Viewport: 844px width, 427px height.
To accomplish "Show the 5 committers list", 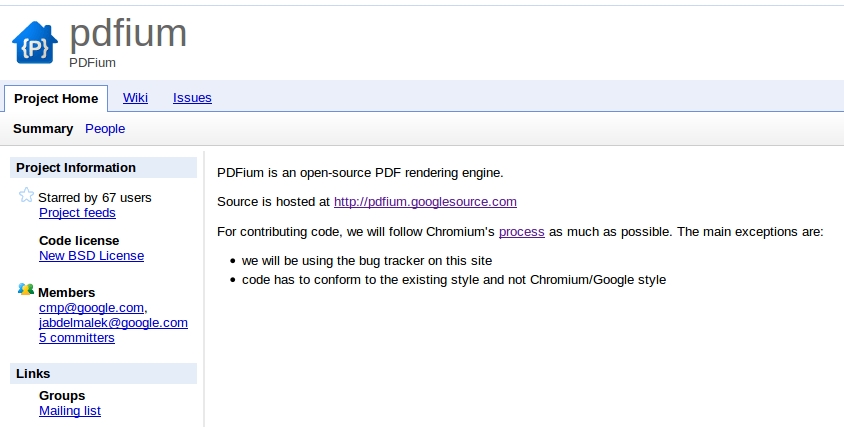I will (x=77, y=338).
